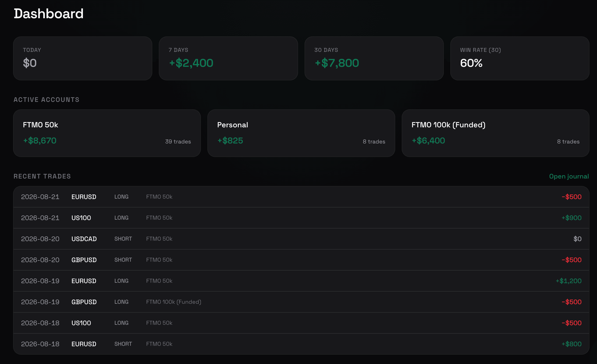Click the 30 DAYS +$7,800 stat card
The image size is (597, 364).
[x=374, y=58]
